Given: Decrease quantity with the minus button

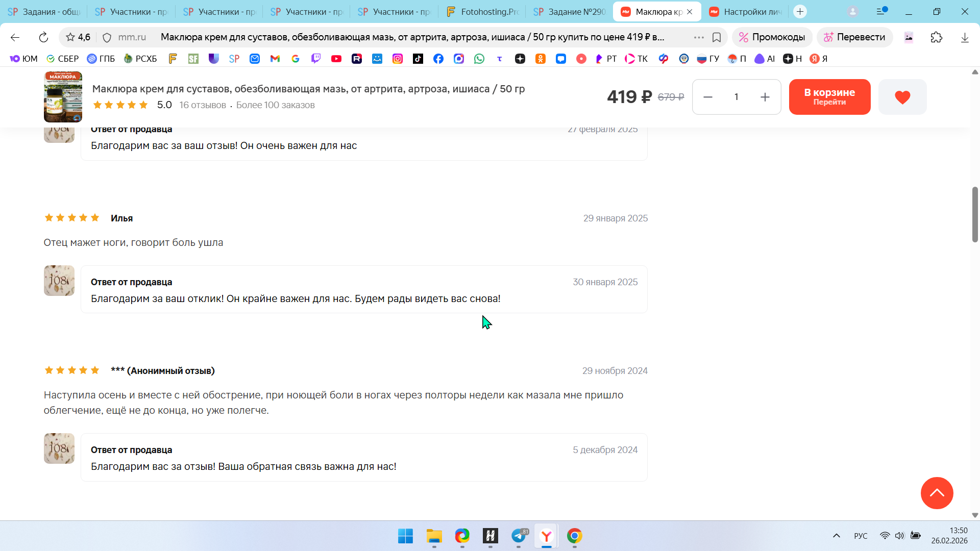Looking at the screenshot, I should pos(708,97).
